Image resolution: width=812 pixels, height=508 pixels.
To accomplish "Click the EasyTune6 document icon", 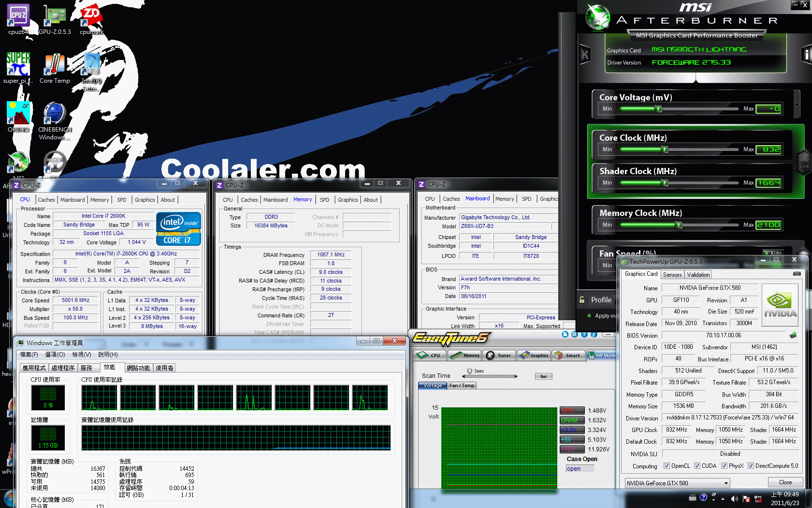I will point(565,334).
